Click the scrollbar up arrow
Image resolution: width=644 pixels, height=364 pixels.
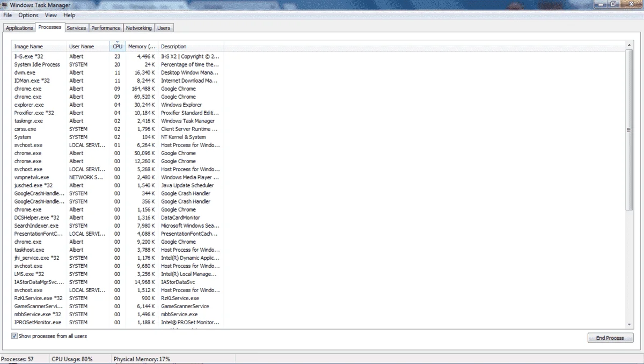(630, 46)
